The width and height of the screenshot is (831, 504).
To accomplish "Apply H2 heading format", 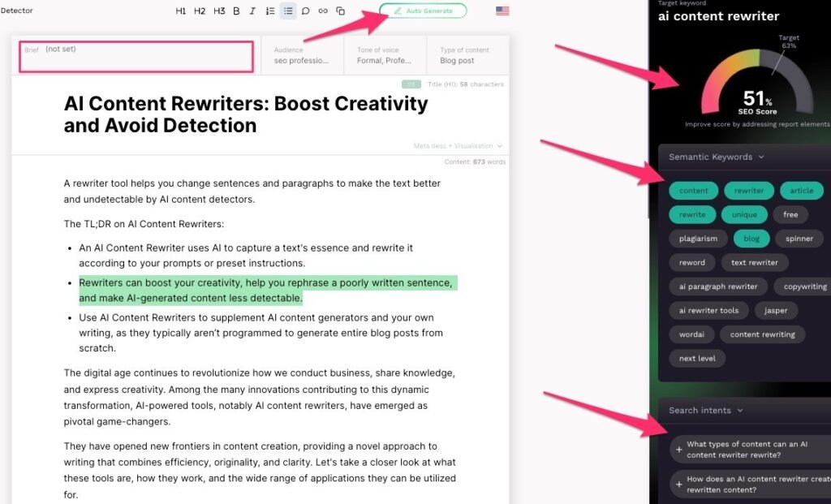I will click(x=200, y=11).
